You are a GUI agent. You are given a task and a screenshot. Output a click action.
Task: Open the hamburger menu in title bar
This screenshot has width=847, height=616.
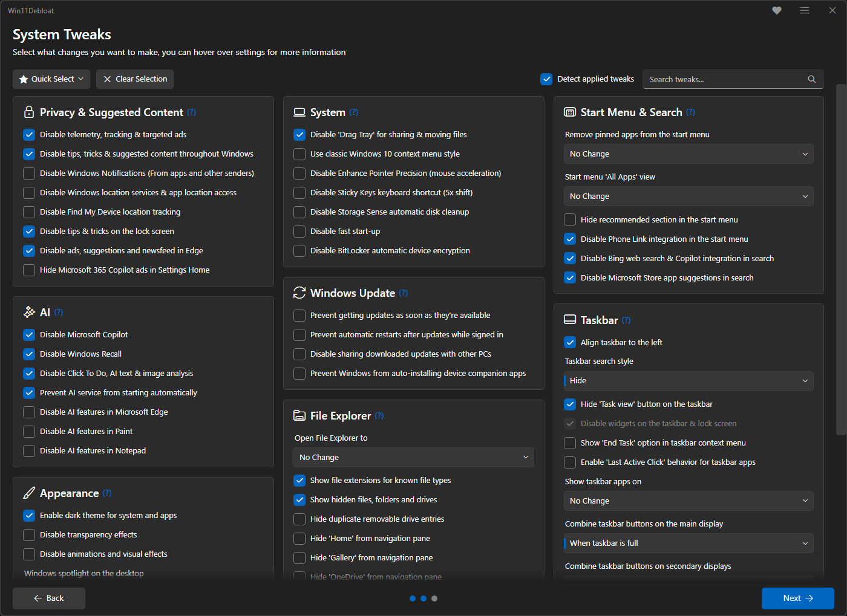click(x=805, y=10)
